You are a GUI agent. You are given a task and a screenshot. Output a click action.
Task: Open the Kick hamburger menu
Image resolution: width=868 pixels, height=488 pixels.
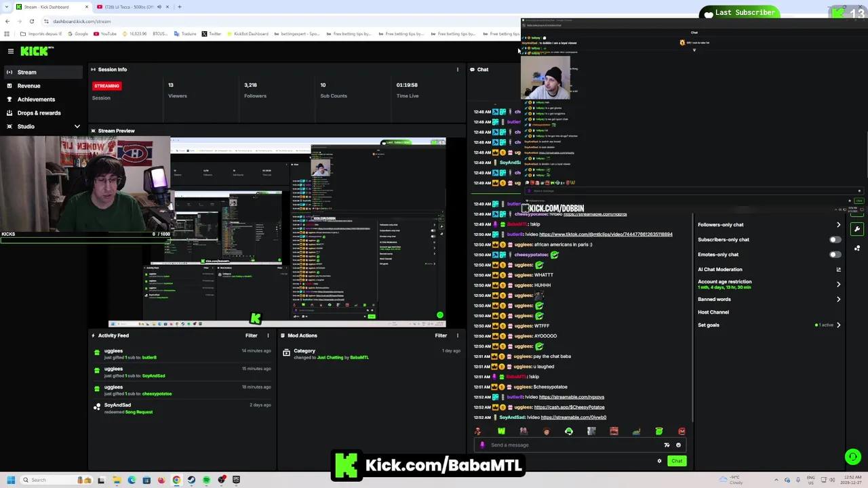(11, 51)
